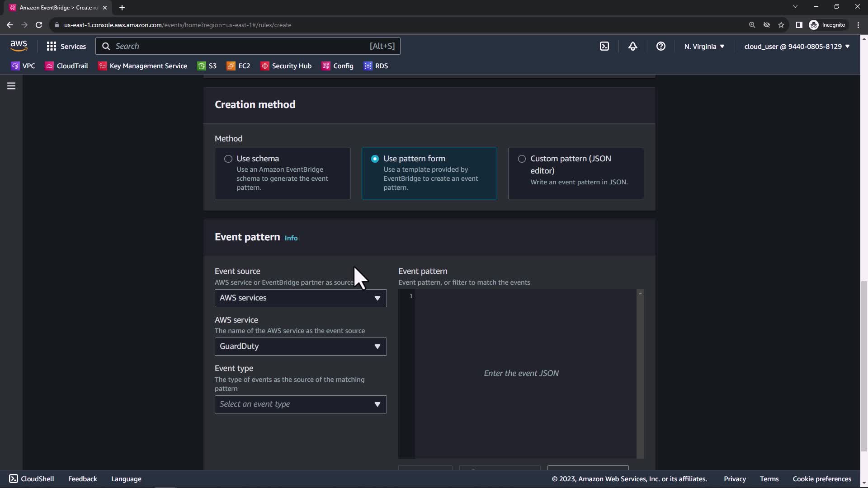Expand the hamburger side navigation menu
Image resolution: width=868 pixels, height=488 pixels.
(11, 86)
